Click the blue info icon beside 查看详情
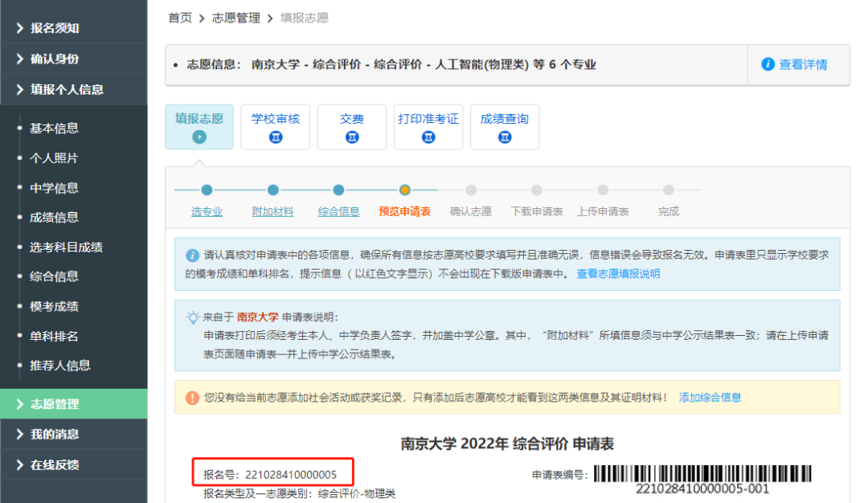This screenshot has width=868, height=503. coord(768,64)
